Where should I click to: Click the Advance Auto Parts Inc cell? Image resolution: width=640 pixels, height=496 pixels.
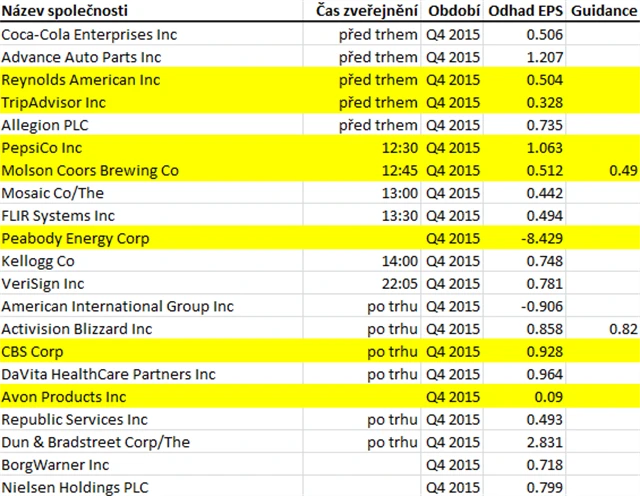(82, 57)
